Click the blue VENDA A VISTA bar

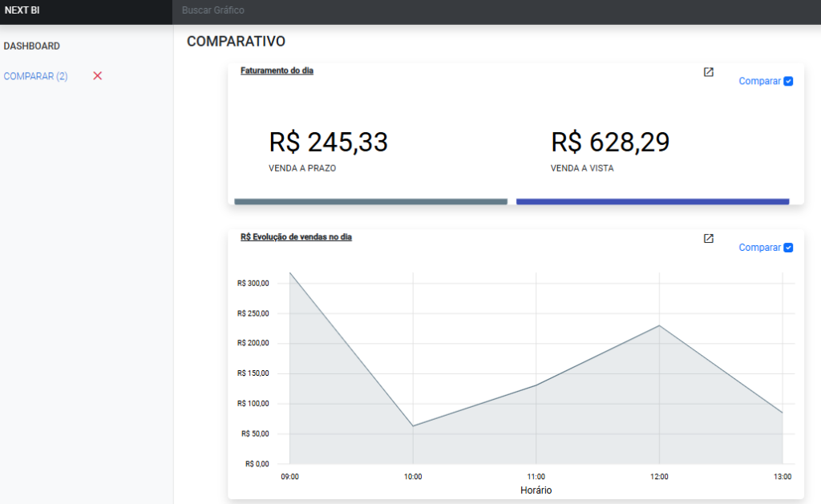[x=653, y=201]
